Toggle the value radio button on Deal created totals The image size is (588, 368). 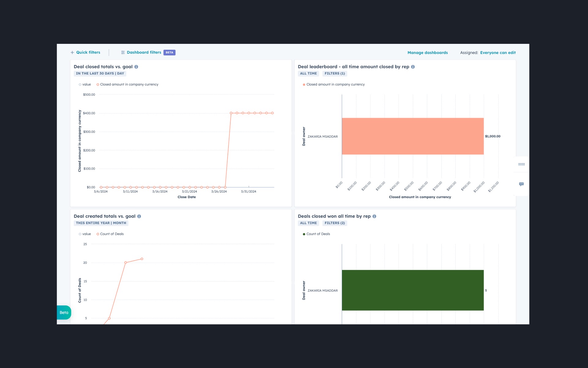pyautogui.click(x=80, y=234)
